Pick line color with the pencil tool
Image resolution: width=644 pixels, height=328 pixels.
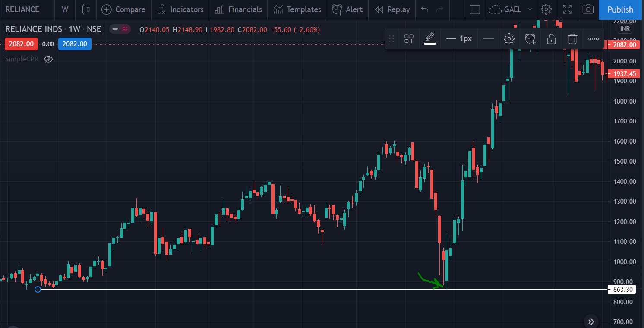point(430,38)
